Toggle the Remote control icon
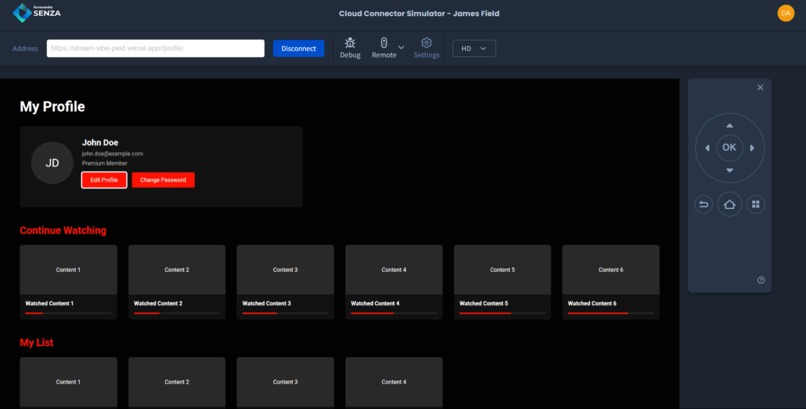The width and height of the screenshot is (806, 409). (x=383, y=43)
